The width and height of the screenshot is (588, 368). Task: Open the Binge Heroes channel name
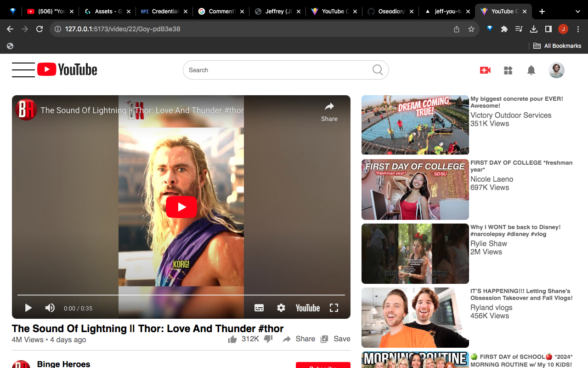(63, 364)
